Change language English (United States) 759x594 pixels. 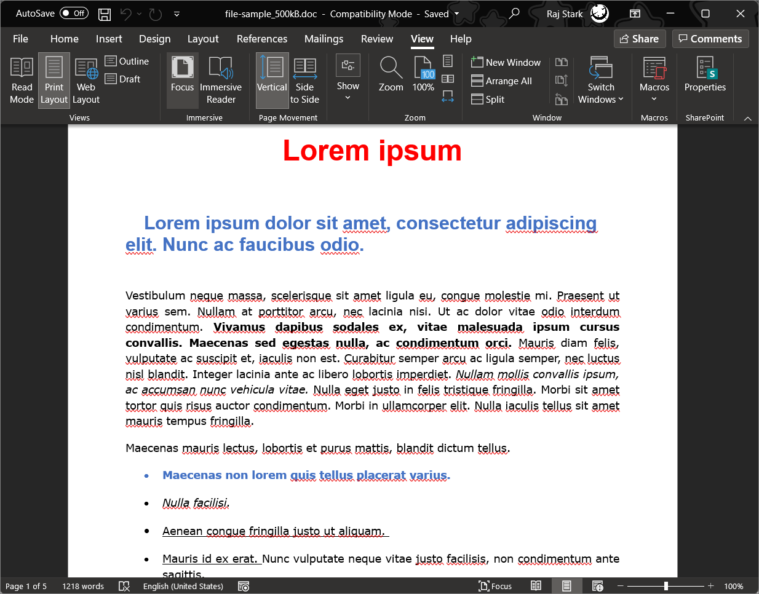pos(183,586)
